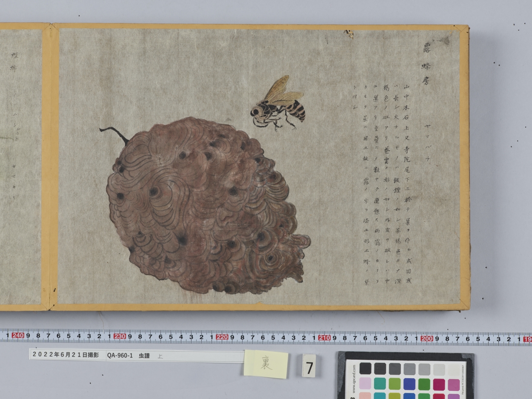Click the painted wasp illustration
Image resolution: width=532 pixels, height=399 pixels.
pyautogui.click(x=277, y=103)
